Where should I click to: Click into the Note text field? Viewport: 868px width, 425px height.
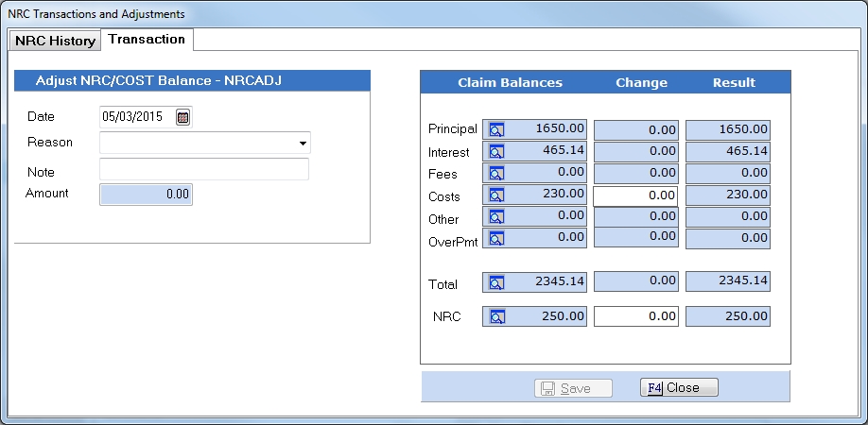tap(204, 170)
